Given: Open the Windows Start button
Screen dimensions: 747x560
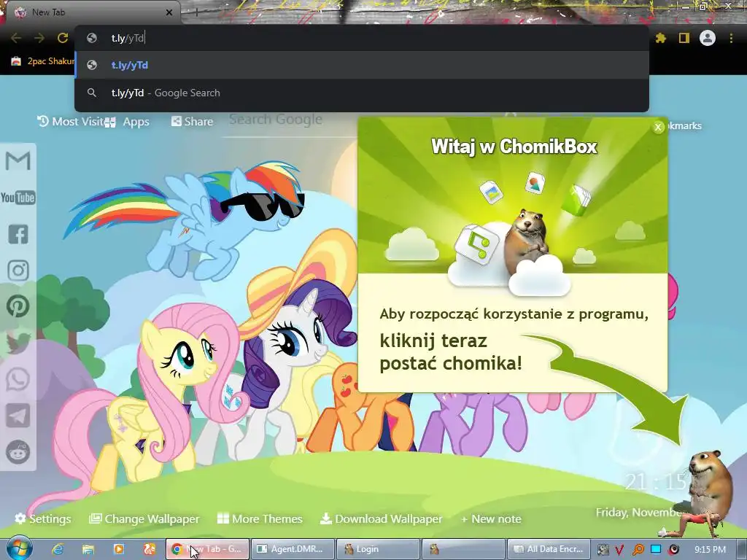Looking at the screenshot, I should [19, 548].
